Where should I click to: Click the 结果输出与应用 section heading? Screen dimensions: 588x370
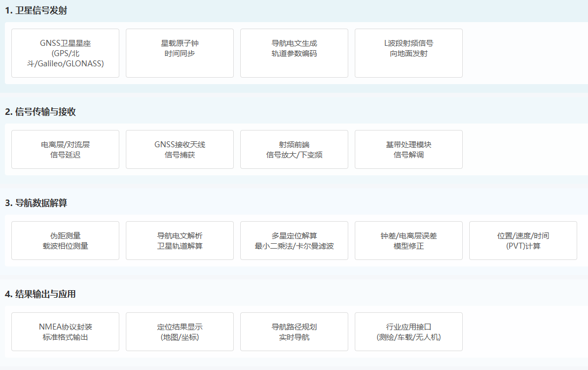tap(40, 294)
